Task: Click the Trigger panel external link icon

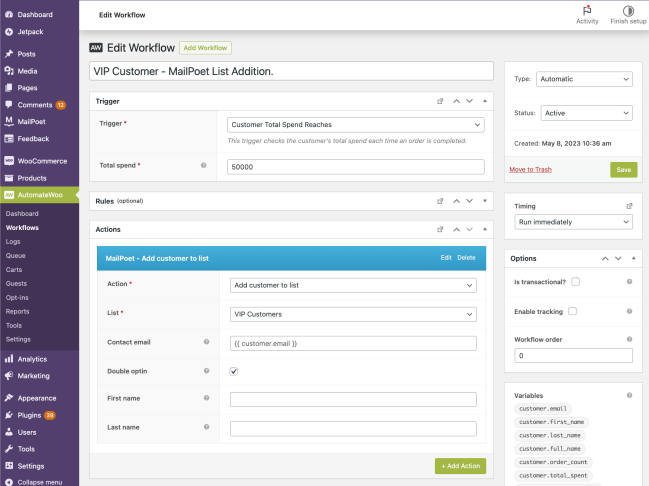Action: pos(439,101)
